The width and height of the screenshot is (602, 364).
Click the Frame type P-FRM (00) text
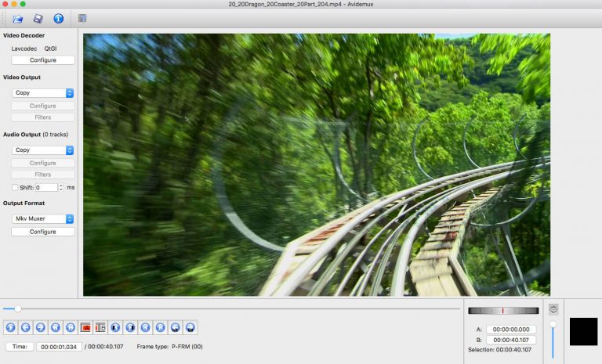(x=169, y=347)
